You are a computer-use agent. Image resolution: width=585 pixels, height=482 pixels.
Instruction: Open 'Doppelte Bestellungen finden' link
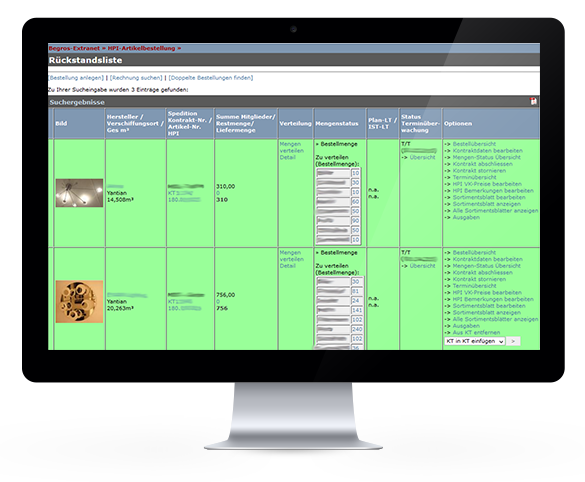click(211, 78)
